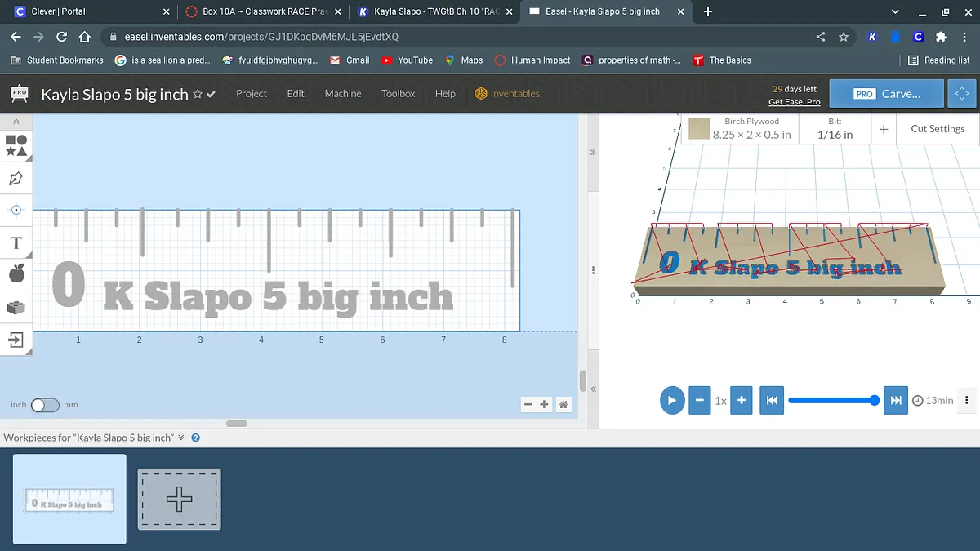Viewport: 980px width, 551px height.
Task: Open the Toolbox menu
Action: 398,94
